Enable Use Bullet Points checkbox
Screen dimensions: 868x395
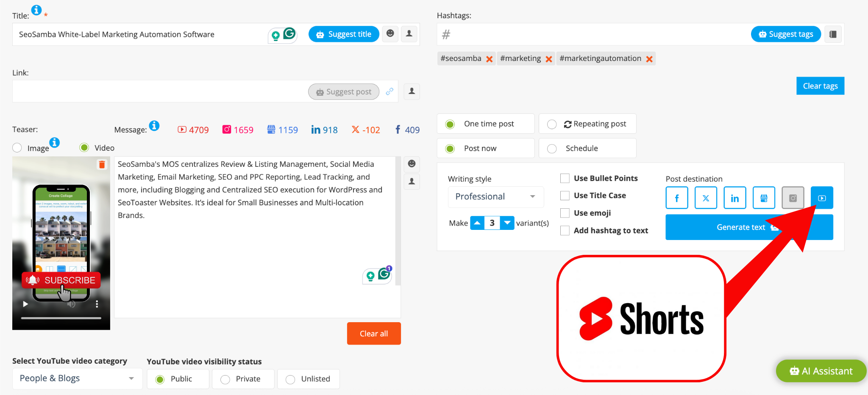tap(565, 178)
